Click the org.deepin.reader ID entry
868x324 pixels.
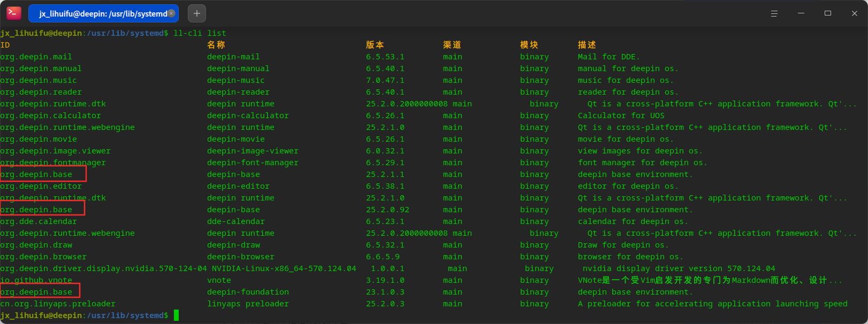point(41,92)
